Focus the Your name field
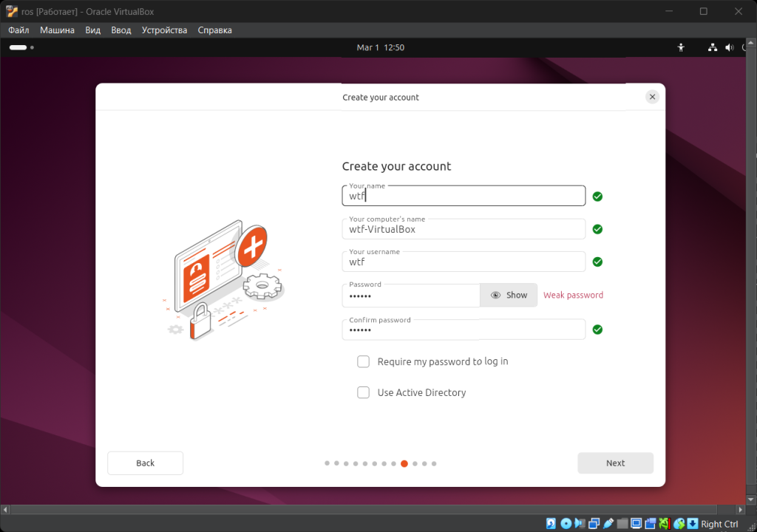Screen dimensions: 757x532 click(464, 196)
